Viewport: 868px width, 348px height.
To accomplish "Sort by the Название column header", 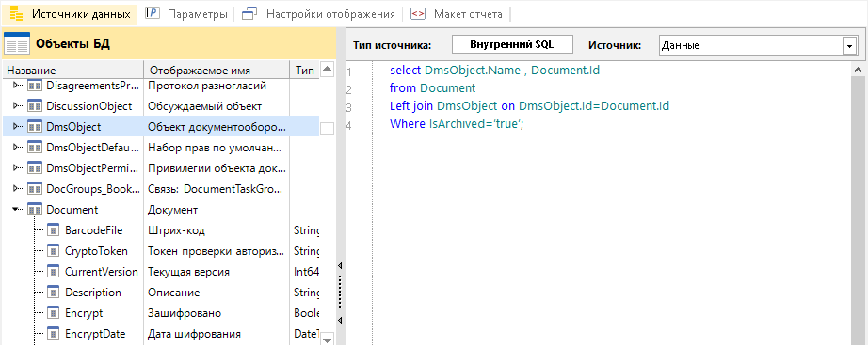I will click(x=72, y=71).
